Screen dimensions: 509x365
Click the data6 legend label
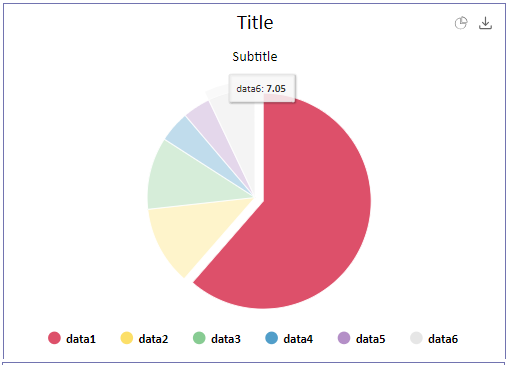point(443,339)
